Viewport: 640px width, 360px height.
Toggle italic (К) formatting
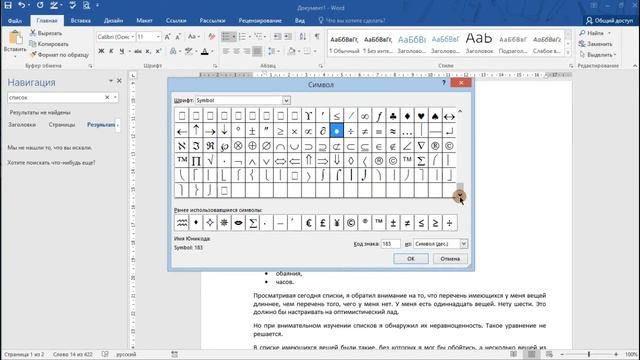click(x=111, y=51)
